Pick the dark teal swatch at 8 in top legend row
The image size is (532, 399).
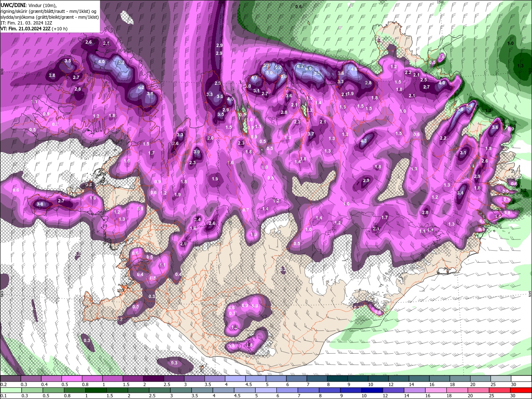337,379
